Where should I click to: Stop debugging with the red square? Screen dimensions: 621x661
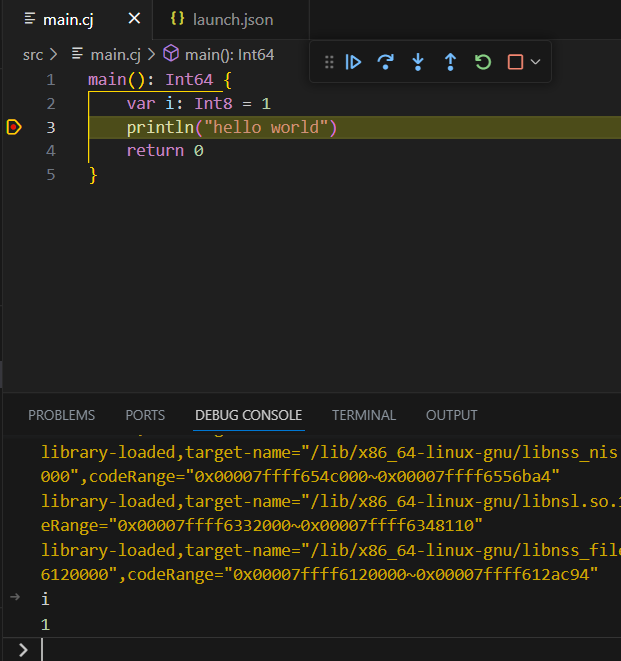(515, 62)
